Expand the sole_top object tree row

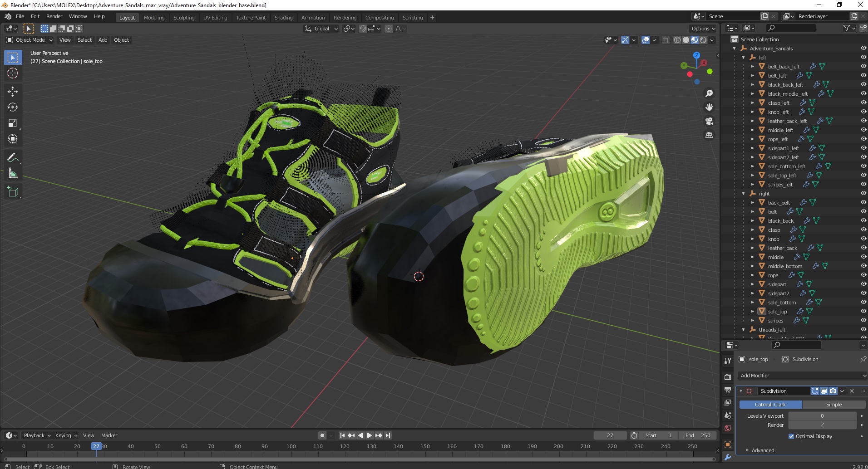point(752,312)
